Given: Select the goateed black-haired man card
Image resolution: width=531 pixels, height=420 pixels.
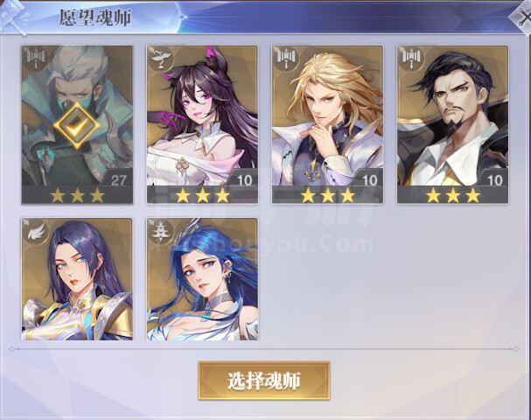Looking at the screenshot, I should click(453, 124).
